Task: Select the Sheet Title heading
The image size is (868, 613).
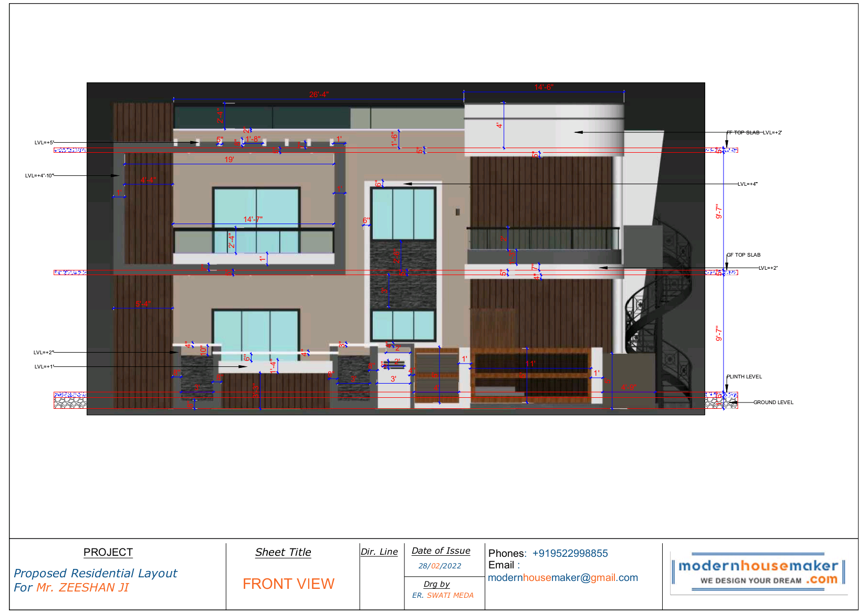Action: [283, 552]
